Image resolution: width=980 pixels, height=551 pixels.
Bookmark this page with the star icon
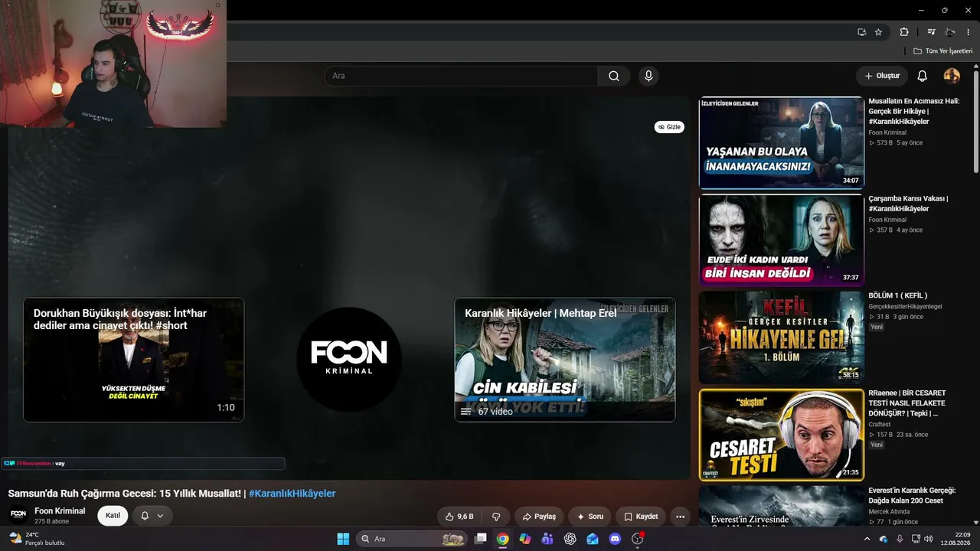coord(878,32)
